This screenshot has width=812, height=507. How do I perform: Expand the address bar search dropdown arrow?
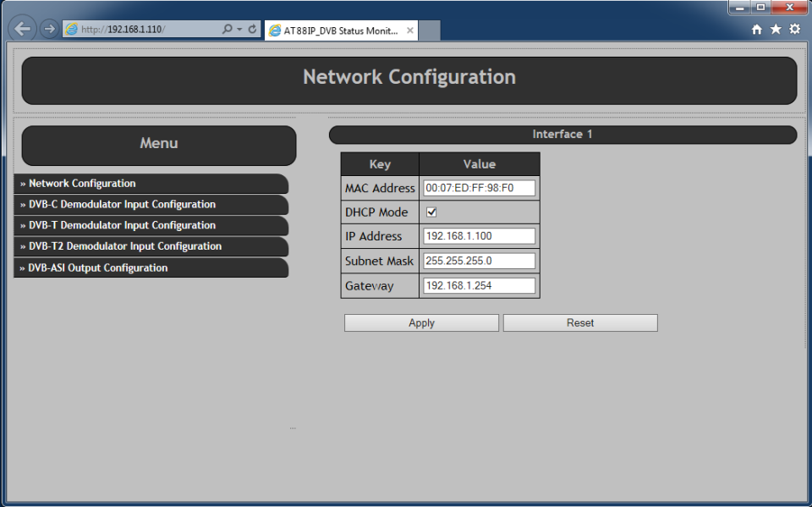[x=239, y=29]
